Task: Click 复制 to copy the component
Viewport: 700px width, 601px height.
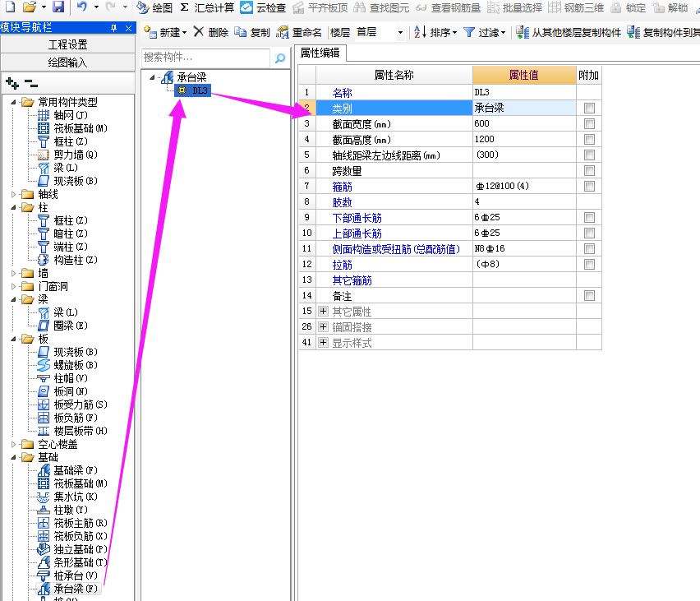Action: coord(252,32)
